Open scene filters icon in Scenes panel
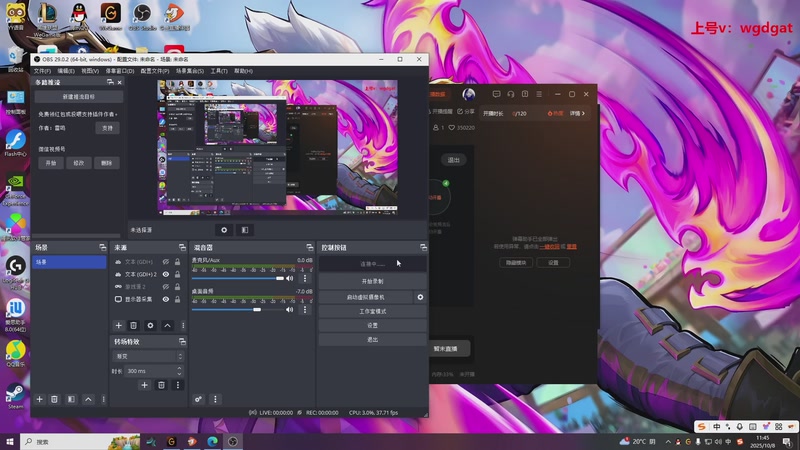Viewport: 800px width, 450px height. 71,399
